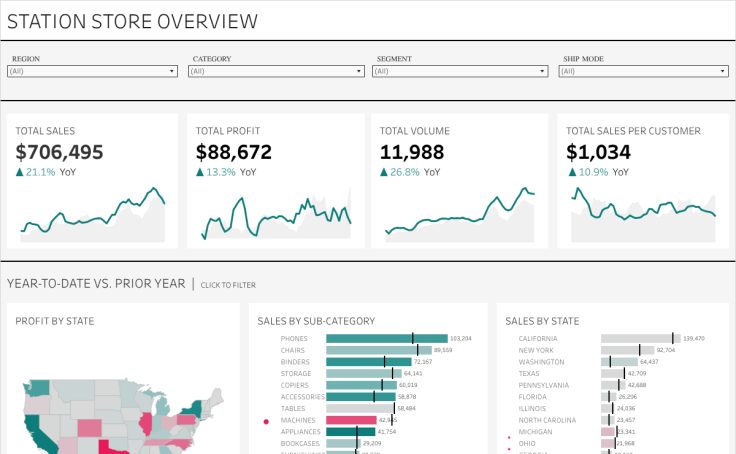The image size is (736, 454).
Task: Open the Region filter dropdown
Action: click(x=92, y=71)
